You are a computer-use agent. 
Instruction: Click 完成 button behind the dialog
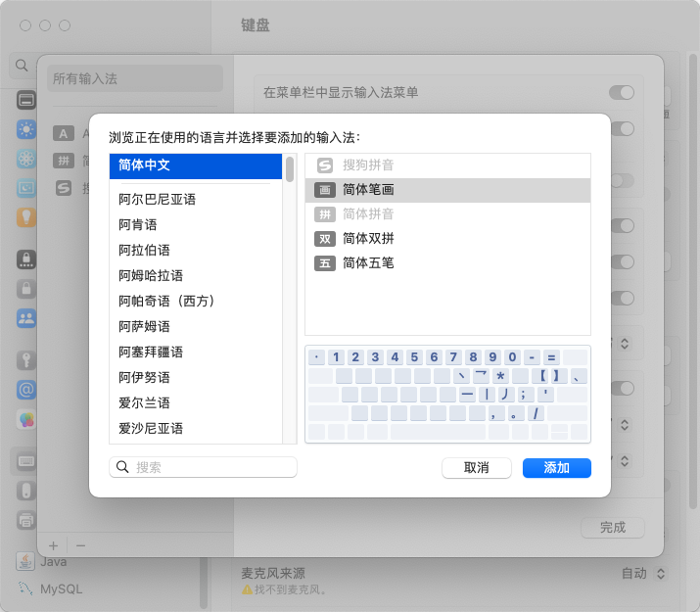tap(613, 528)
